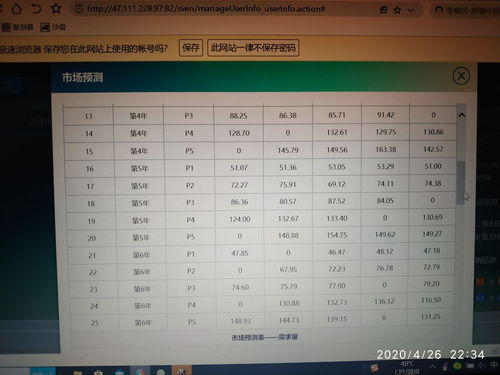Click the reader mode icon at the address bar's right end
The width and height of the screenshot is (500, 375).
[x=384, y=10]
